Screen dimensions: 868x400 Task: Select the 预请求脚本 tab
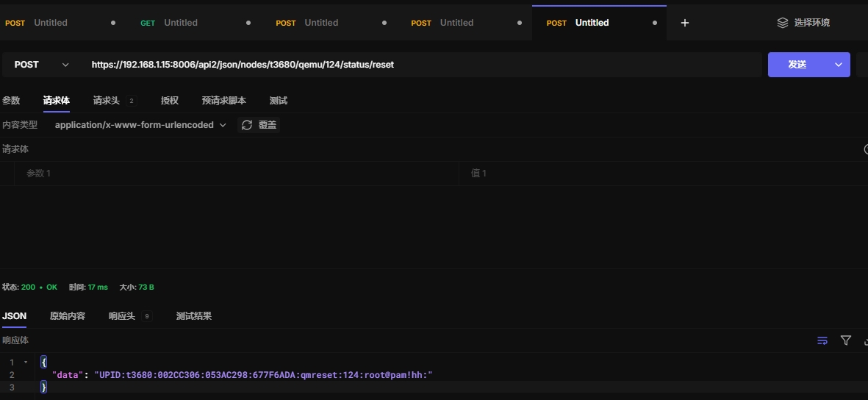tap(224, 101)
